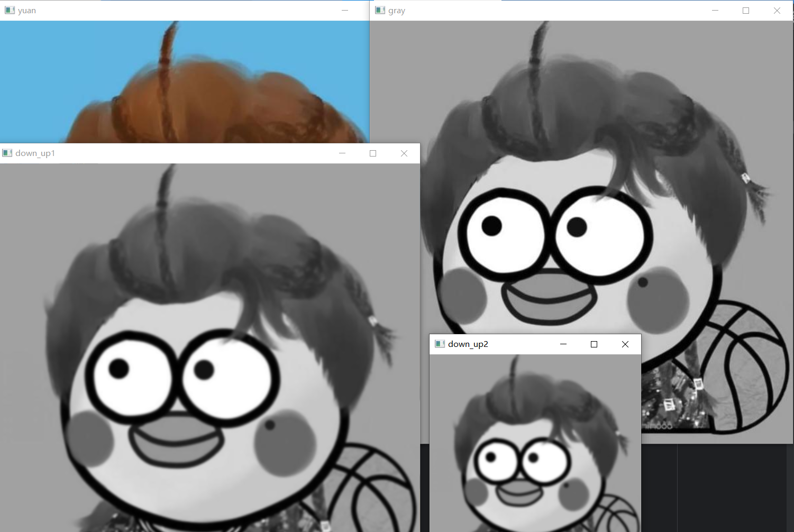This screenshot has height=532, width=794.
Task: Close the gray window
Action: [777, 11]
